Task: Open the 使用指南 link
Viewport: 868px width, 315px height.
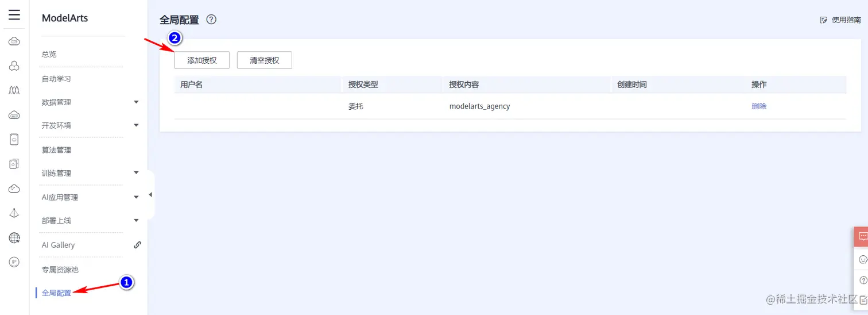Action: [x=846, y=20]
